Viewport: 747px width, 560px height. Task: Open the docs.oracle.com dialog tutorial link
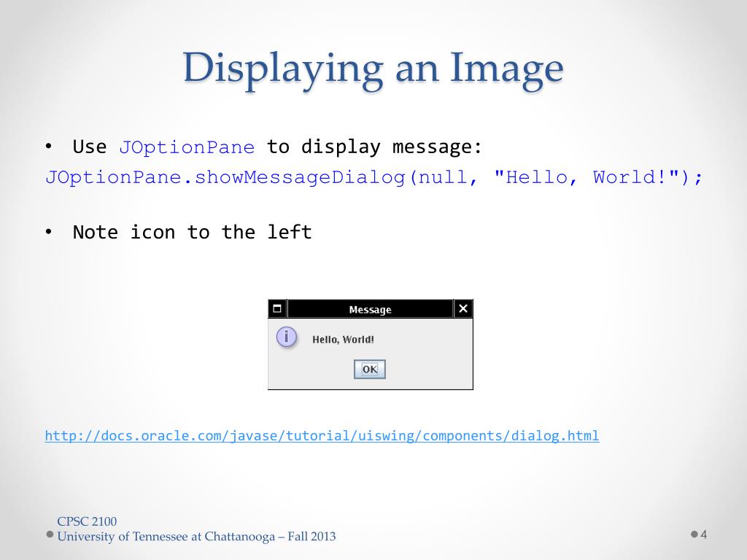point(322,436)
